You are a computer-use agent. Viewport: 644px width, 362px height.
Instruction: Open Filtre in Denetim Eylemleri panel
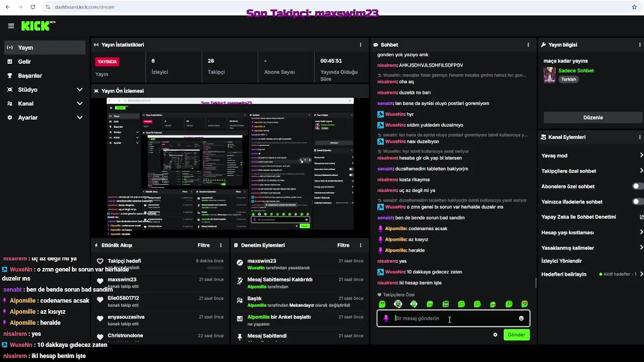pos(343,245)
